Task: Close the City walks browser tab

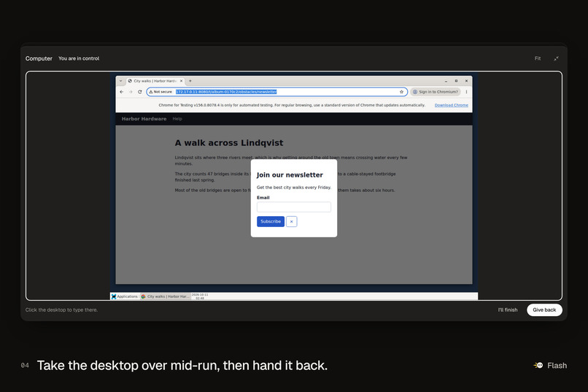Action: click(182, 81)
